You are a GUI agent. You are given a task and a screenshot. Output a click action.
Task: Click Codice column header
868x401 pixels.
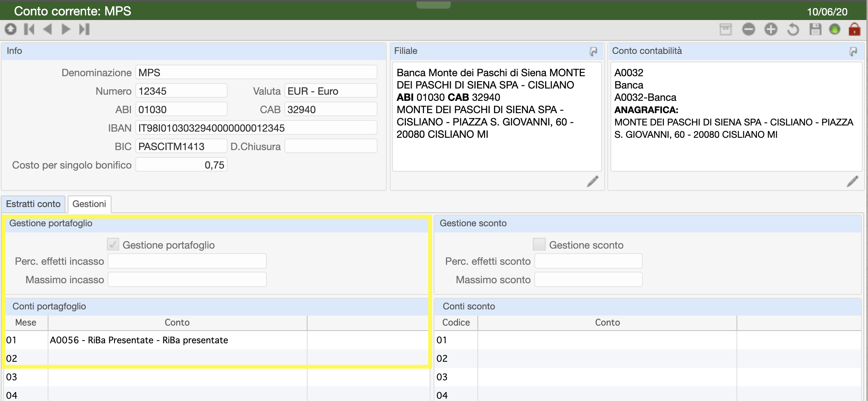(456, 322)
